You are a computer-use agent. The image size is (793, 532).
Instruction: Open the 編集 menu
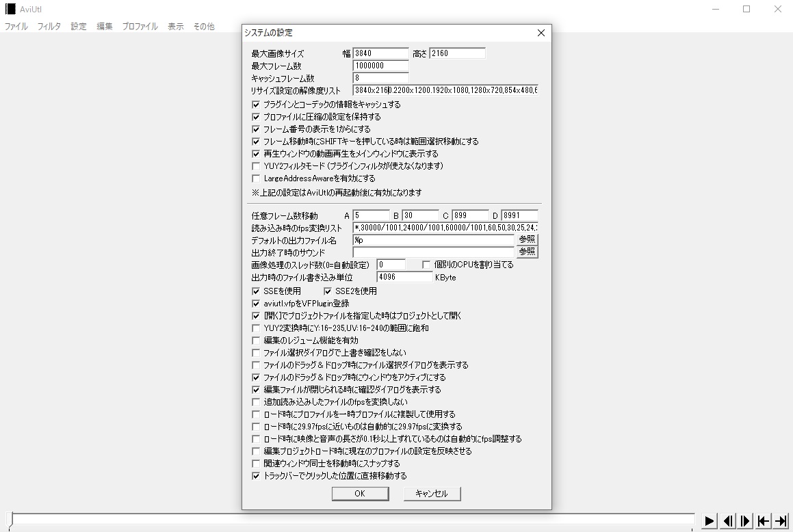(x=105, y=26)
